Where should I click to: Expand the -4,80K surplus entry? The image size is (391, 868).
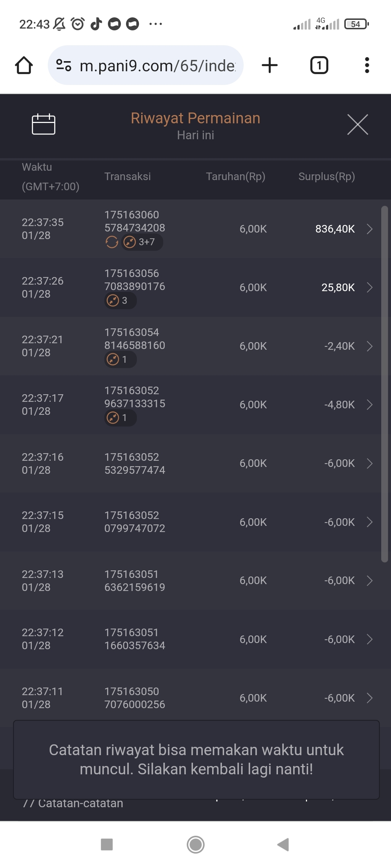(x=369, y=405)
